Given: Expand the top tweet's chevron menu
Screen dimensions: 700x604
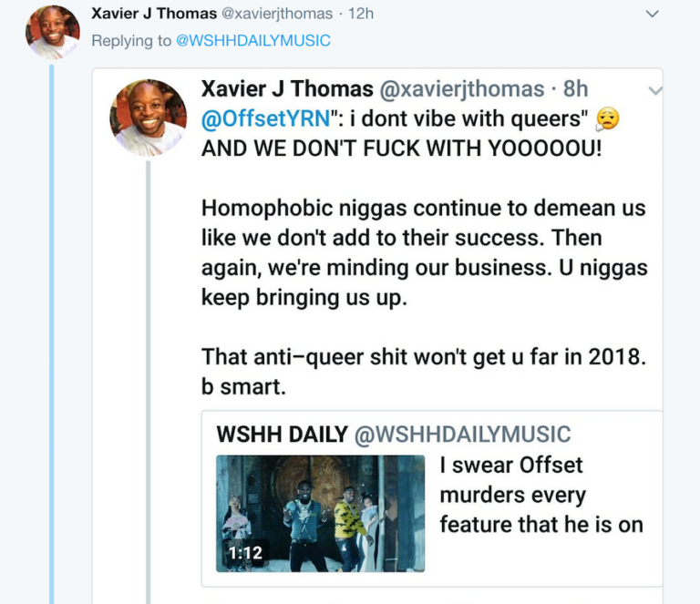Looking at the screenshot, I should [x=652, y=15].
